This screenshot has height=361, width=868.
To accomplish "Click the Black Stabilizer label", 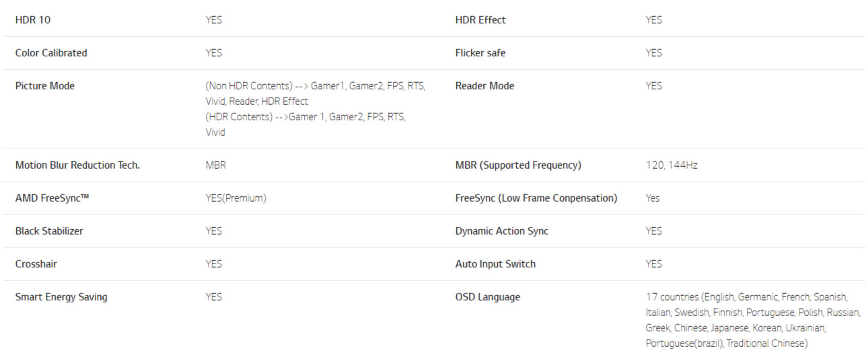I will pos(49,231).
